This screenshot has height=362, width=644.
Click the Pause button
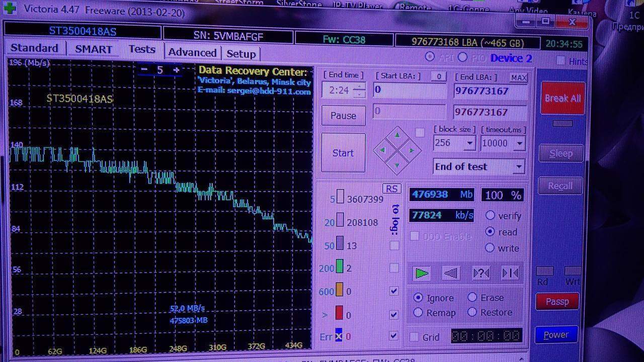pyautogui.click(x=343, y=116)
